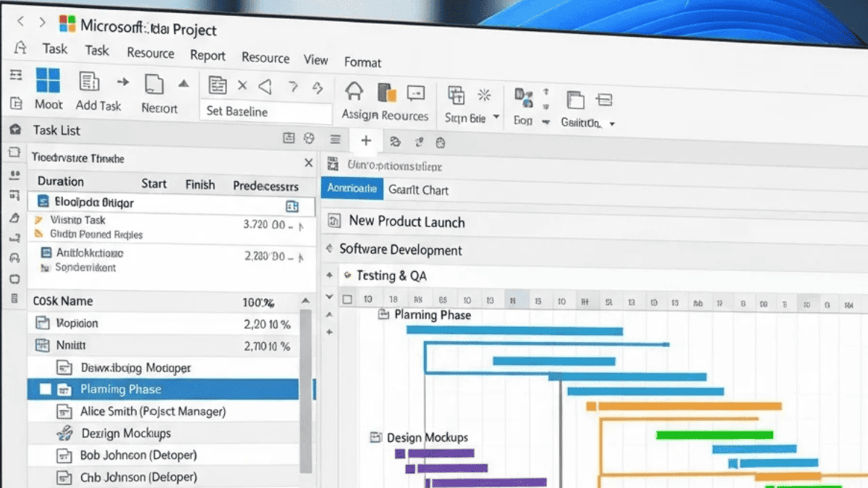Click the hamburger list icon beside plus button
Screen dimensions: 868x488
(x=335, y=140)
